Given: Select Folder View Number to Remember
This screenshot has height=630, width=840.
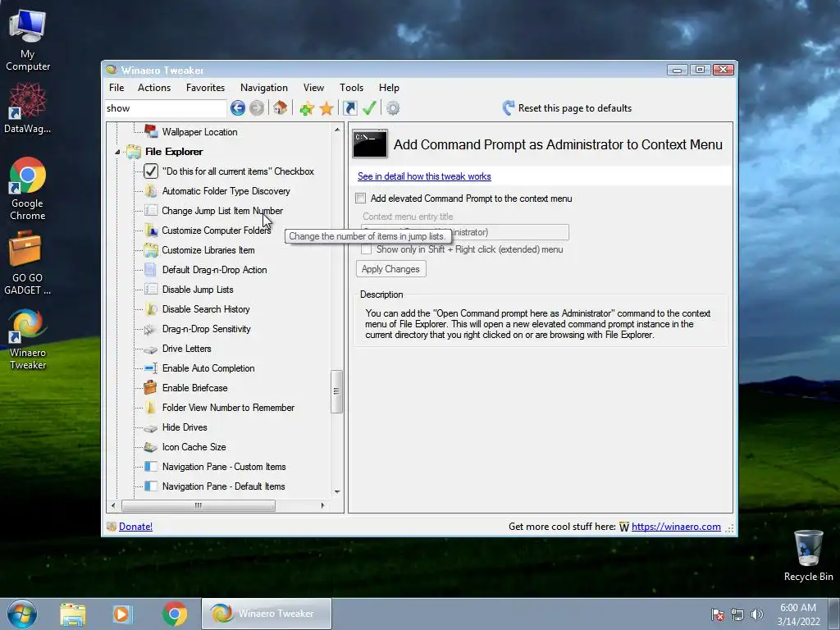Looking at the screenshot, I should click(228, 408).
